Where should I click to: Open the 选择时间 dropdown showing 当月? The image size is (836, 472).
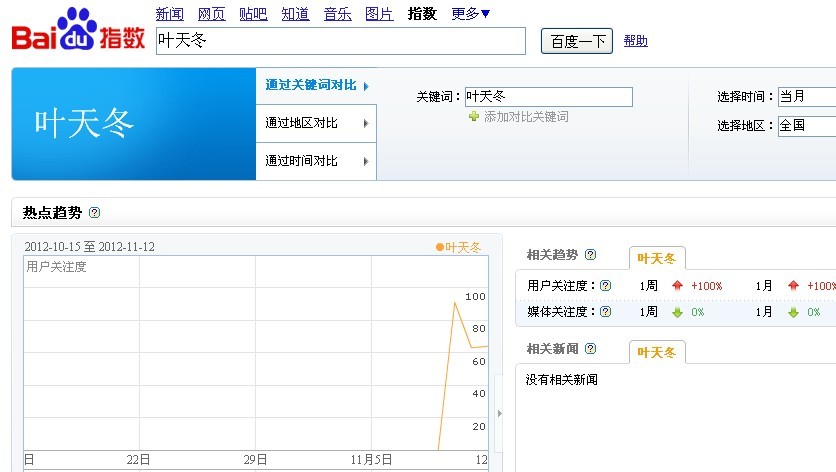[806, 97]
